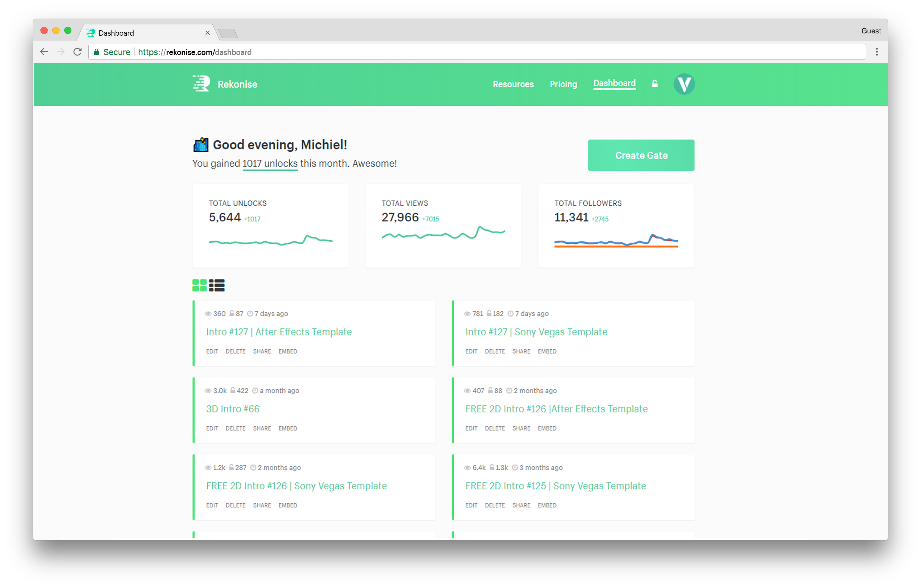Go to the Pricing page
This screenshot has width=921, height=588.
(x=563, y=84)
